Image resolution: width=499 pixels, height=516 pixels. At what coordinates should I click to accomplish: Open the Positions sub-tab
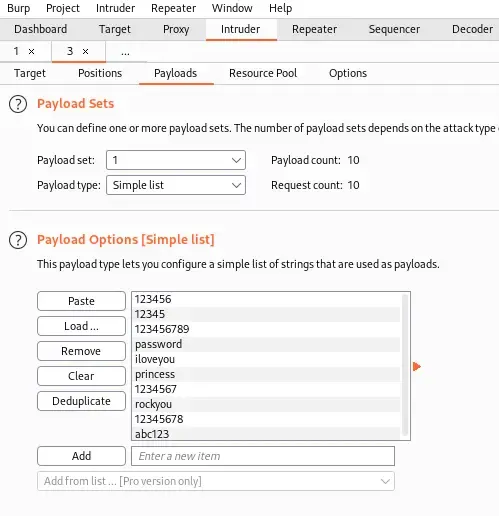tap(100, 73)
